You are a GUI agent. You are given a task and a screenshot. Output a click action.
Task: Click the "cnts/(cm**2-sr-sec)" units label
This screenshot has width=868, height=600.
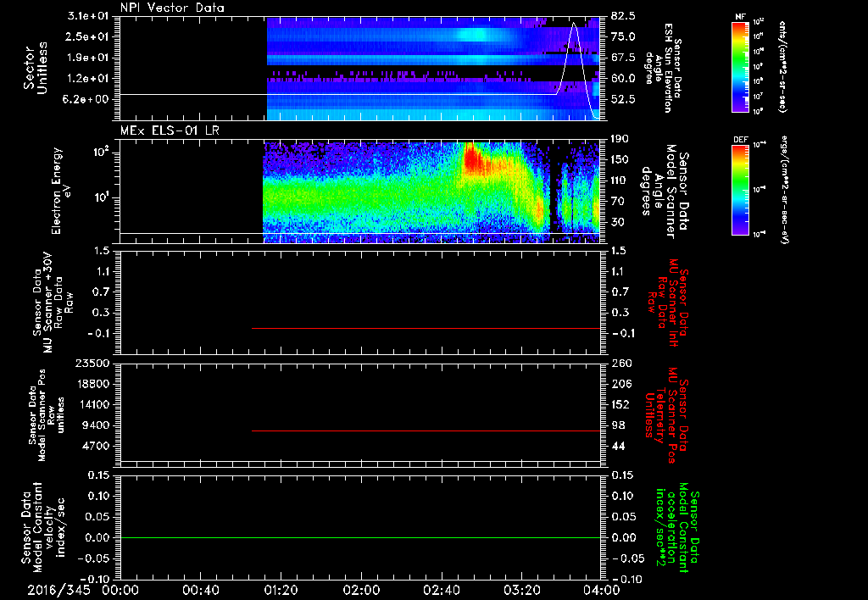point(782,66)
